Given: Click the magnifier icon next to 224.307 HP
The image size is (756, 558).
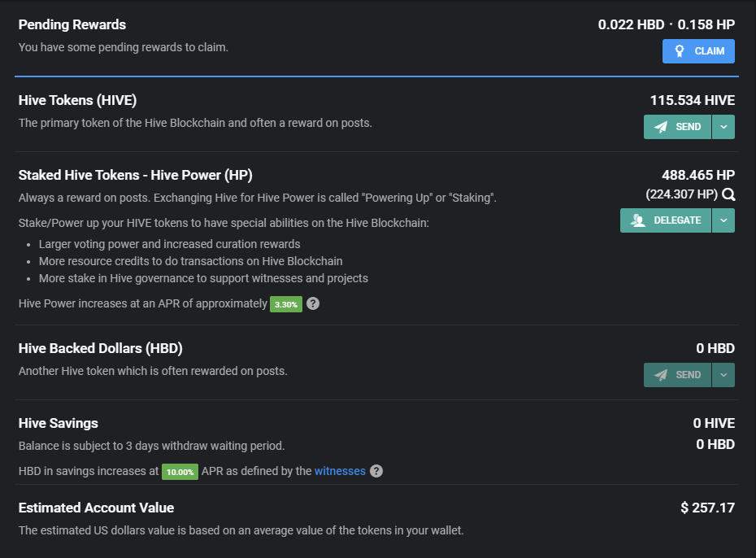Looking at the screenshot, I should 728,194.
